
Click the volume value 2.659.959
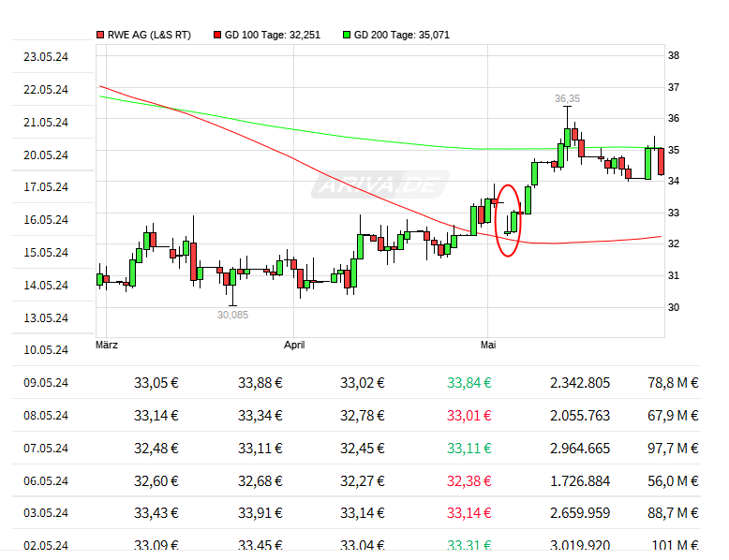pyautogui.click(x=580, y=512)
